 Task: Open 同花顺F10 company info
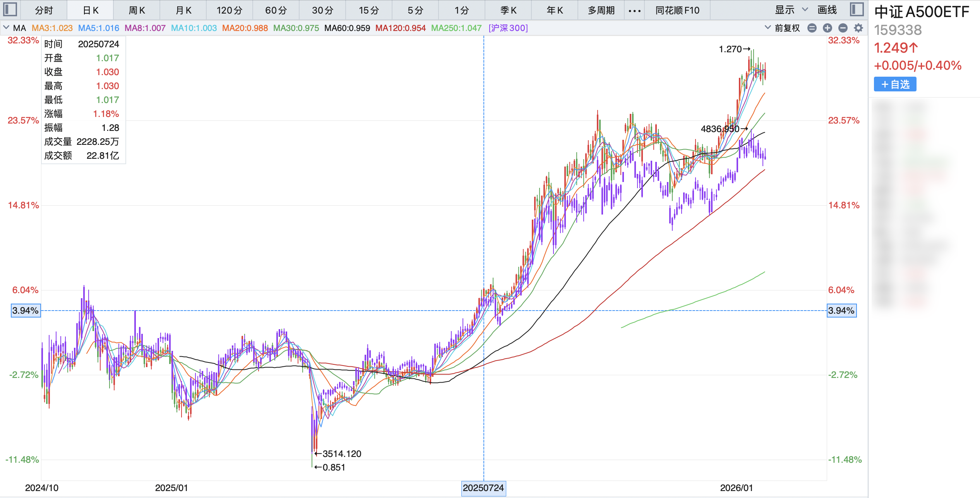point(677,10)
